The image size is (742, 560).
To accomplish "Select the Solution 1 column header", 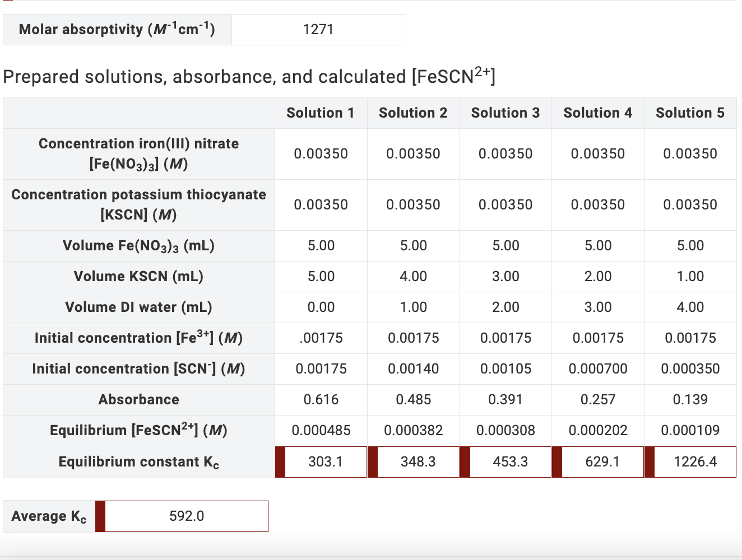I will 320,113.
